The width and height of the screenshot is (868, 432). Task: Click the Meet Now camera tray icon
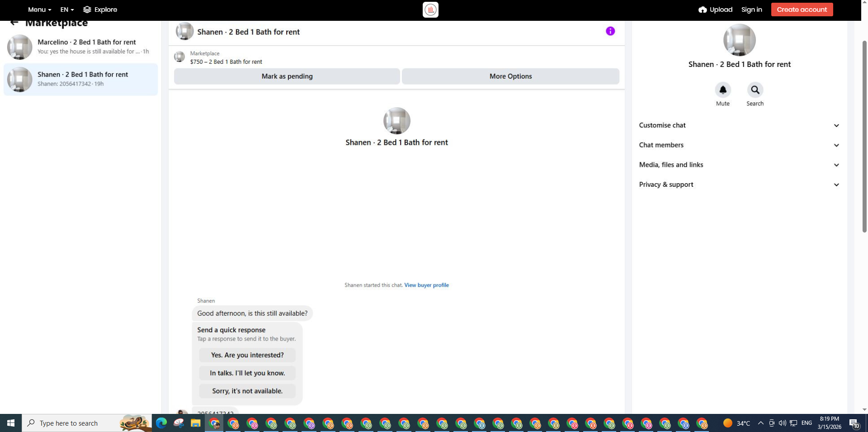click(772, 423)
